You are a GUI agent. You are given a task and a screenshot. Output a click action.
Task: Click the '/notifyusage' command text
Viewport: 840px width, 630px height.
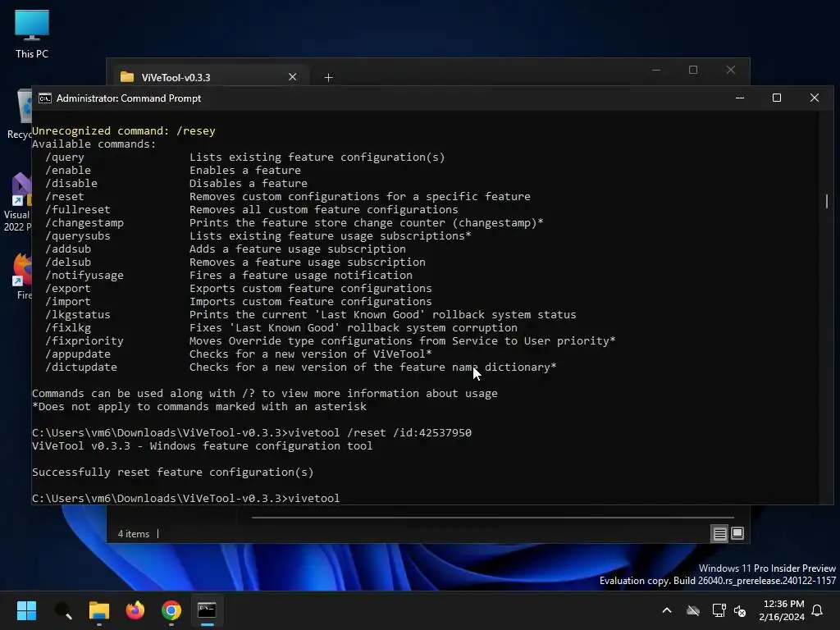tap(84, 276)
